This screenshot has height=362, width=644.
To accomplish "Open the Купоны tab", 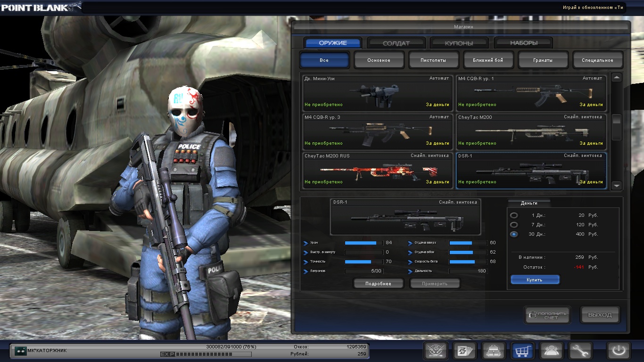I will click(459, 43).
